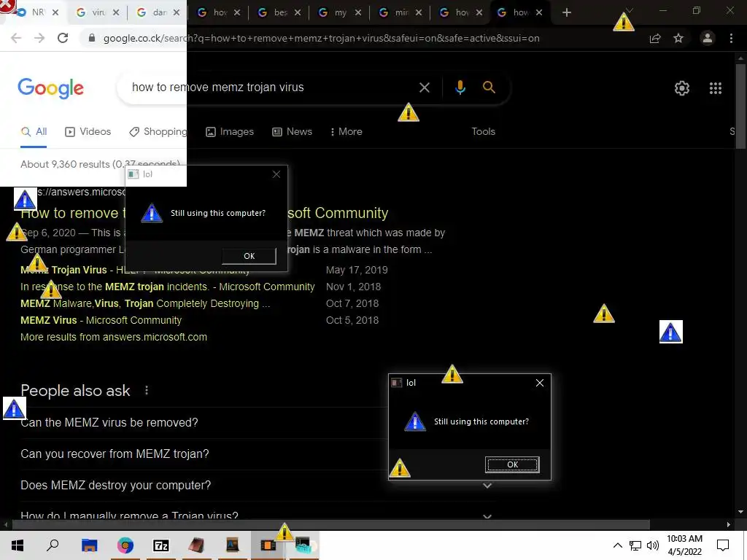Viewport: 747px width, 560px height.
Task: Click the taskbar clock showing 10:03 AM
Action: point(684,545)
